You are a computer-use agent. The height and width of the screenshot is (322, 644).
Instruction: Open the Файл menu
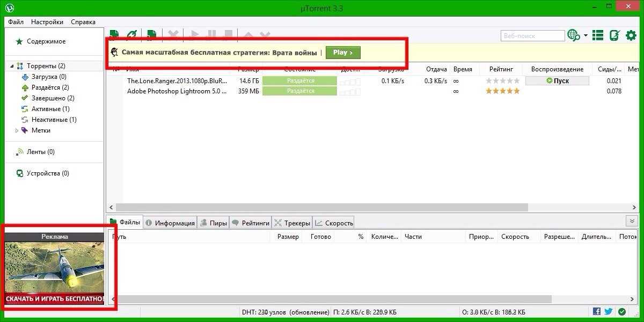click(16, 22)
